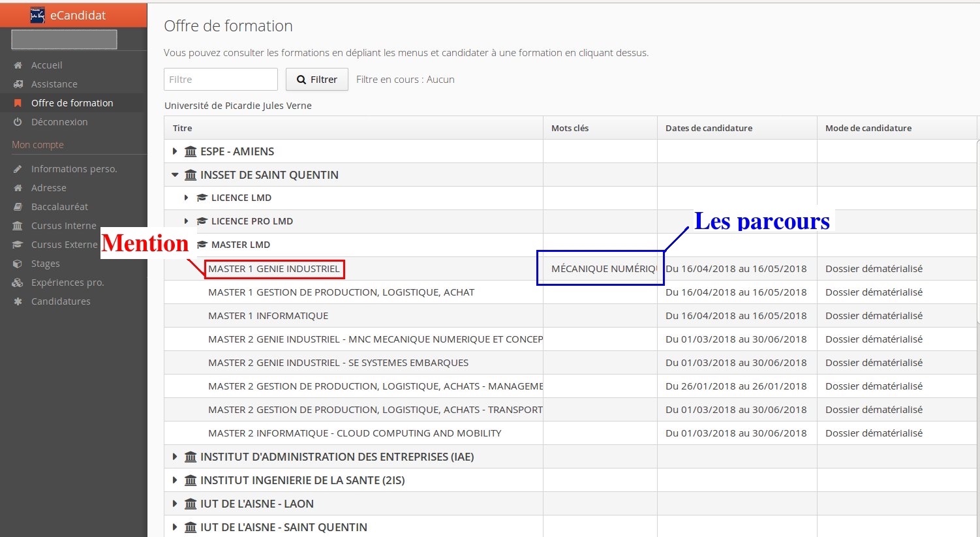
Task: Click the Filtrer button
Action: click(317, 80)
